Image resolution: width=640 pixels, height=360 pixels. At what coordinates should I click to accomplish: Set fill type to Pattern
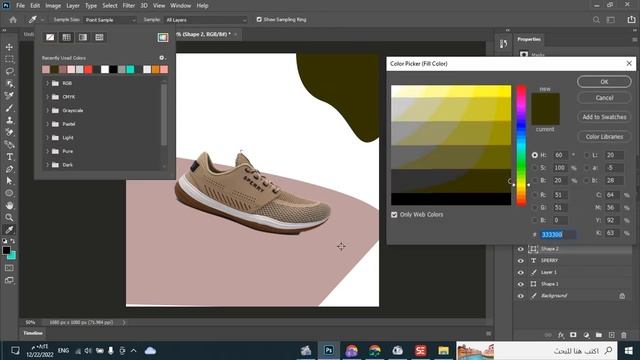pyautogui.click(x=99, y=38)
